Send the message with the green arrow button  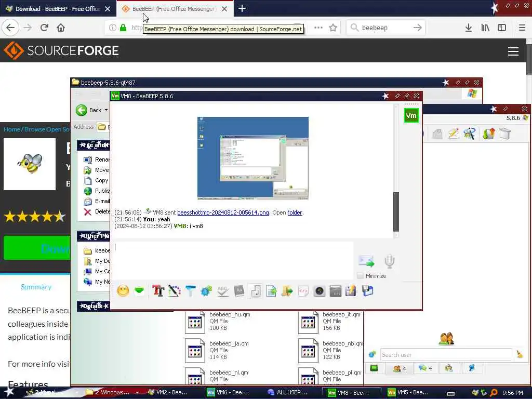[366, 261]
